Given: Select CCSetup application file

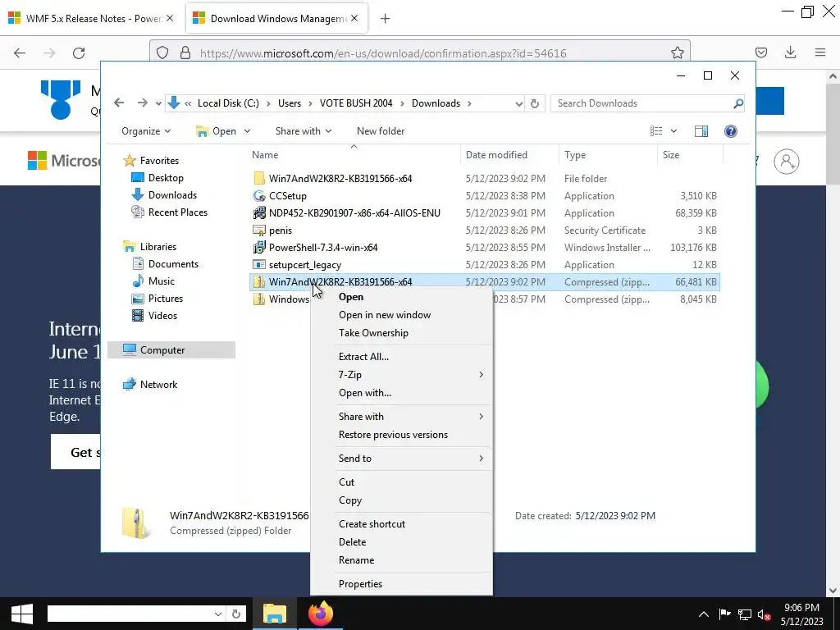Looking at the screenshot, I should pos(485,195).
